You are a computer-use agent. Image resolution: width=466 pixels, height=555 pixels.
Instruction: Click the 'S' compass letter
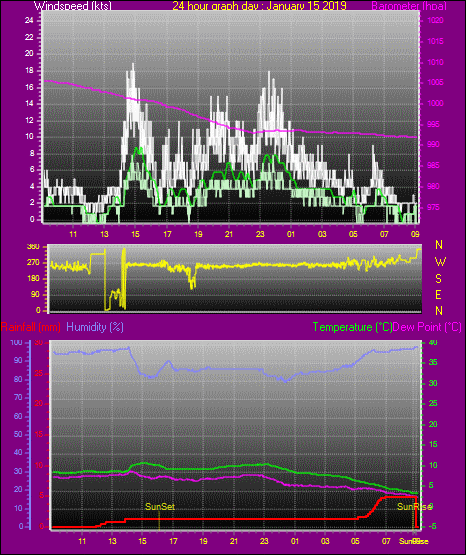439,279
